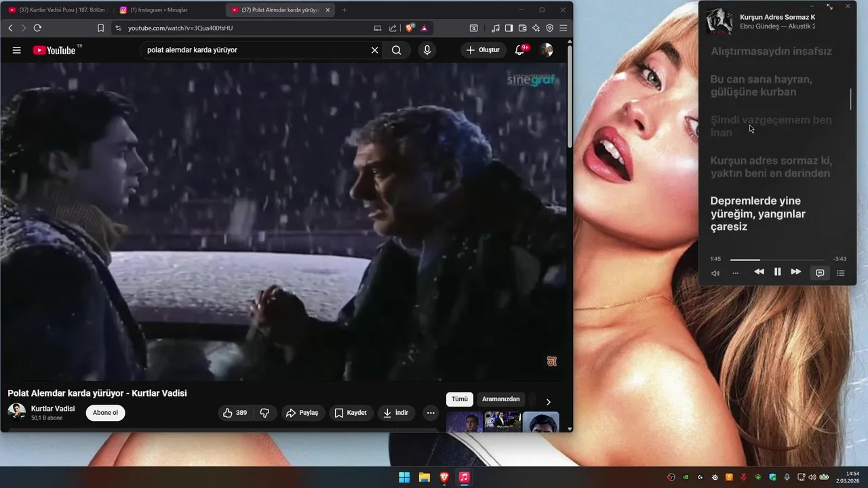Viewport: 868px width, 488px height.
Task: Open the YouTube account avatar menu
Action: coord(546,50)
